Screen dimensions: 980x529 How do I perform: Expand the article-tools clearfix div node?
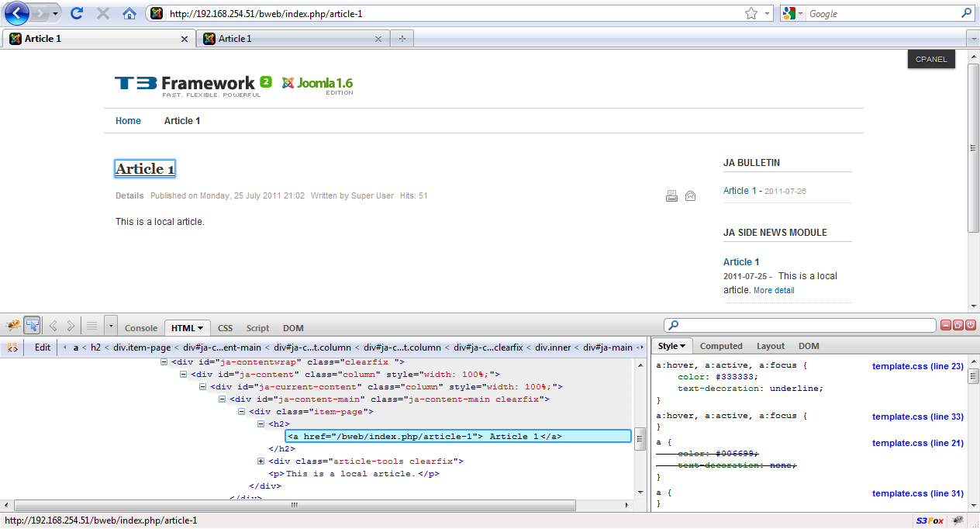(261, 462)
